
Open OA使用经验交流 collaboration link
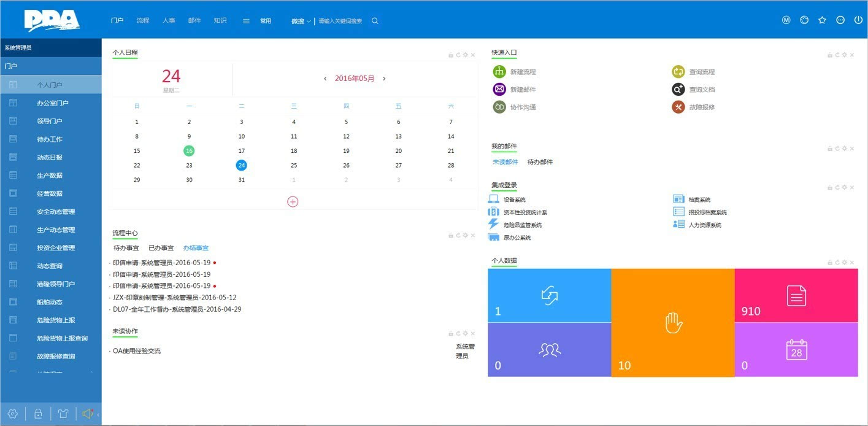click(x=137, y=351)
